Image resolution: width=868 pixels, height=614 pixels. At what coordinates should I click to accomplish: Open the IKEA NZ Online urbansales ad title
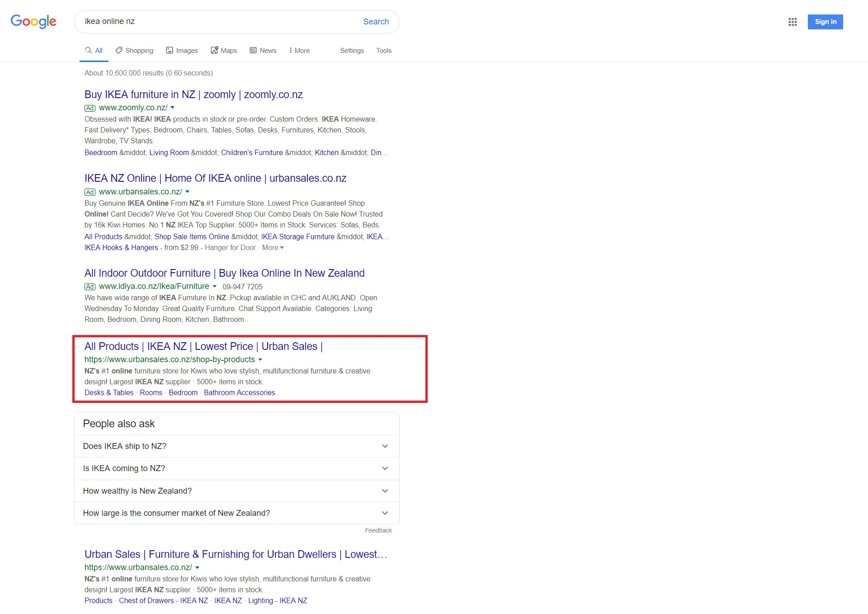click(215, 178)
